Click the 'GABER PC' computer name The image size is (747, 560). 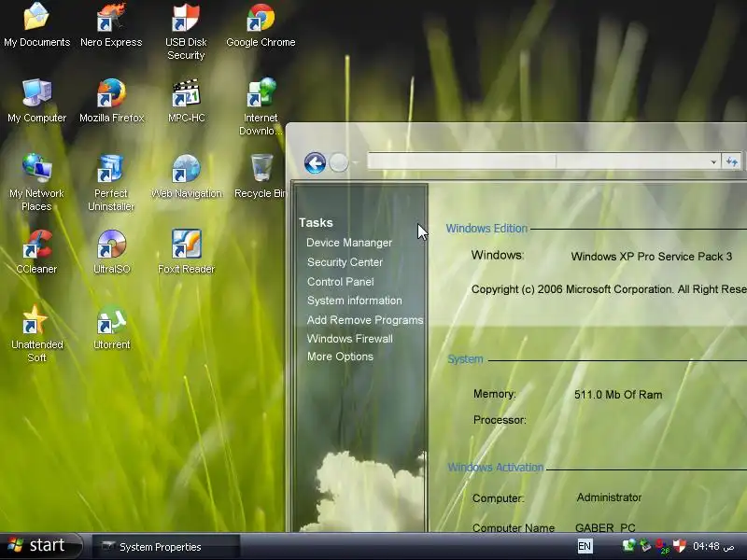tap(605, 527)
